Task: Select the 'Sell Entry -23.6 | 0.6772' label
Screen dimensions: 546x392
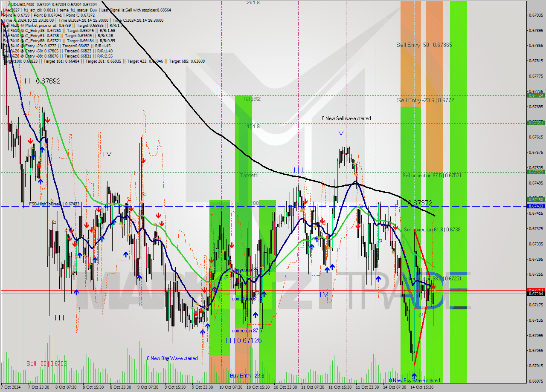Action: pos(425,100)
